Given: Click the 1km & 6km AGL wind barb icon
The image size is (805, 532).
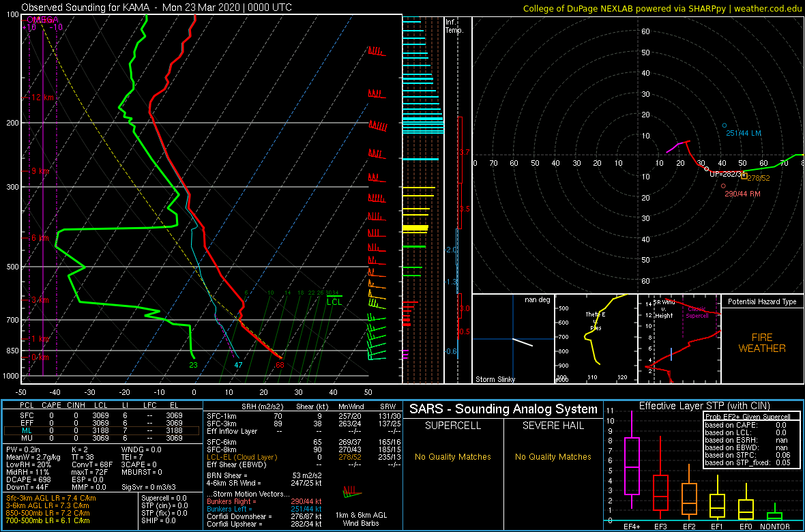Looking at the screenshot, I should tap(351, 492).
